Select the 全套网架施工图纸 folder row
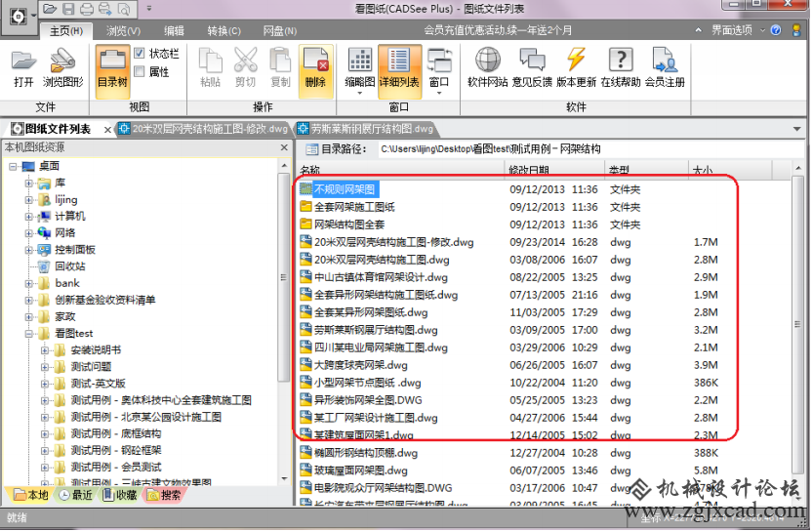The width and height of the screenshot is (812, 531). click(347, 207)
